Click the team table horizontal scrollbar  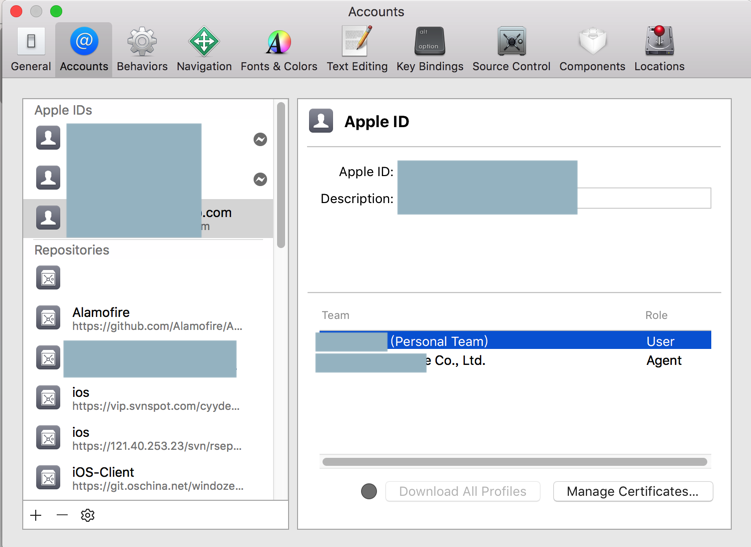pos(515,462)
